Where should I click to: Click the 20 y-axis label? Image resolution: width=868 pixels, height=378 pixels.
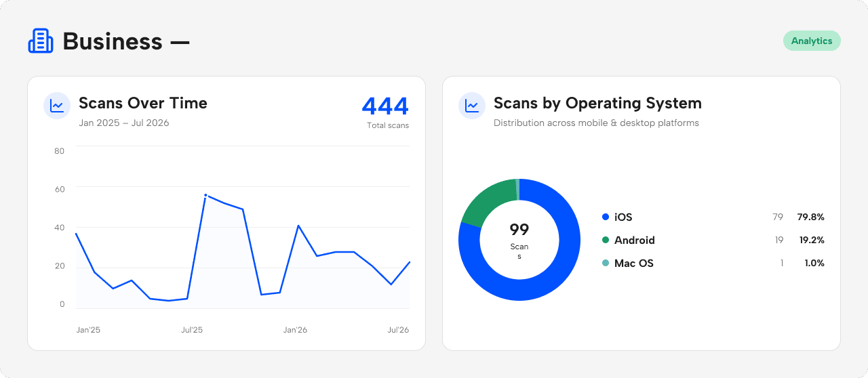[x=60, y=266]
